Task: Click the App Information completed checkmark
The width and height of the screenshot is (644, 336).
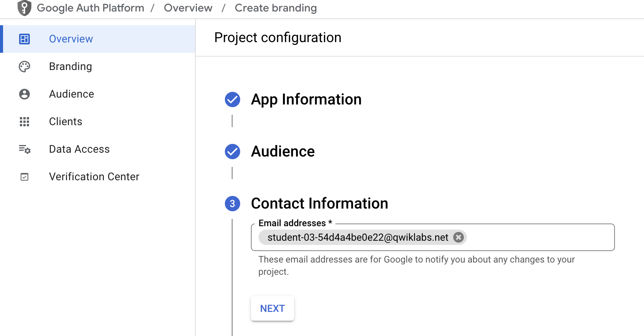Action: 233,99
